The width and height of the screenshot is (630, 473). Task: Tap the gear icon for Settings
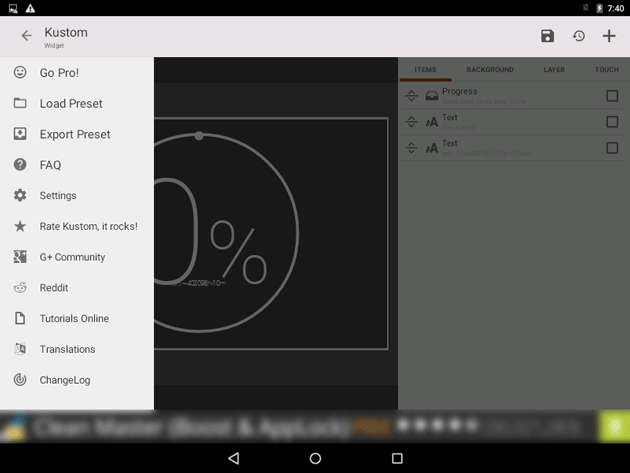20,195
